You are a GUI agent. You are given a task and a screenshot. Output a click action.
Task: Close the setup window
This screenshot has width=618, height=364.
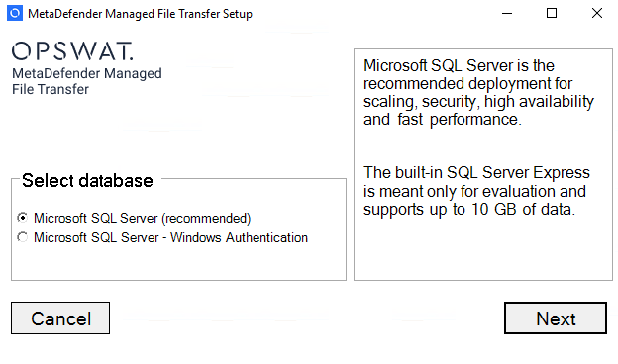pyautogui.click(x=597, y=14)
